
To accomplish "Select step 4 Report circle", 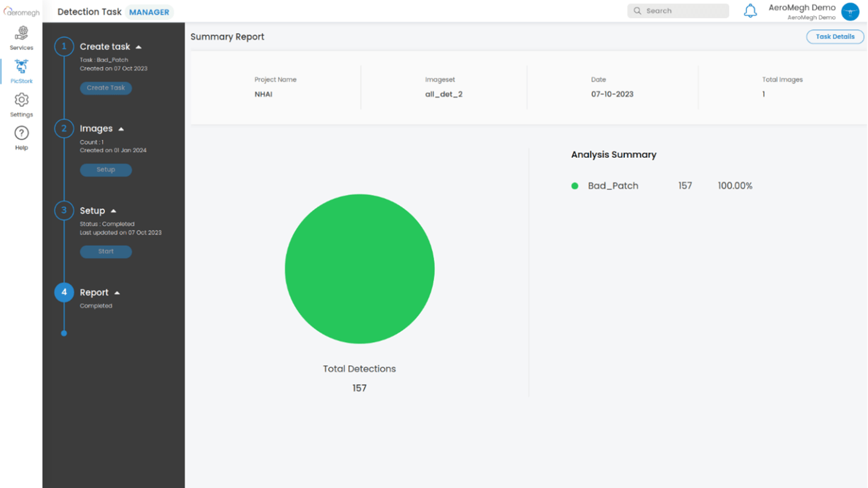I will point(64,292).
